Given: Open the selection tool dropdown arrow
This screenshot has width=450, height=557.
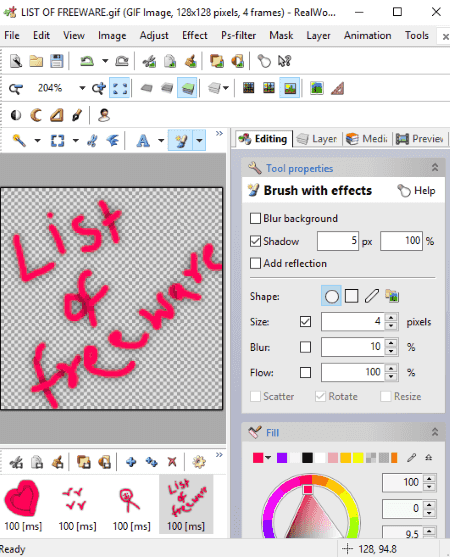Looking at the screenshot, I should tap(76, 141).
